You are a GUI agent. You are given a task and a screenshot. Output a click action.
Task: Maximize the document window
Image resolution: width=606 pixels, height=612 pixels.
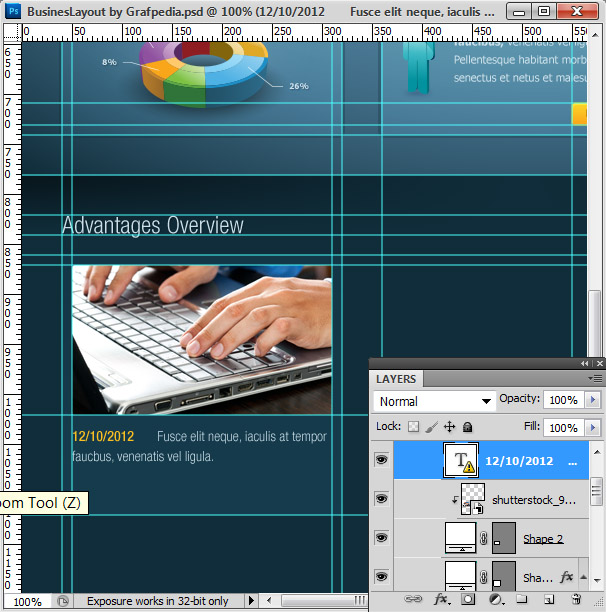[x=544, y=11]
